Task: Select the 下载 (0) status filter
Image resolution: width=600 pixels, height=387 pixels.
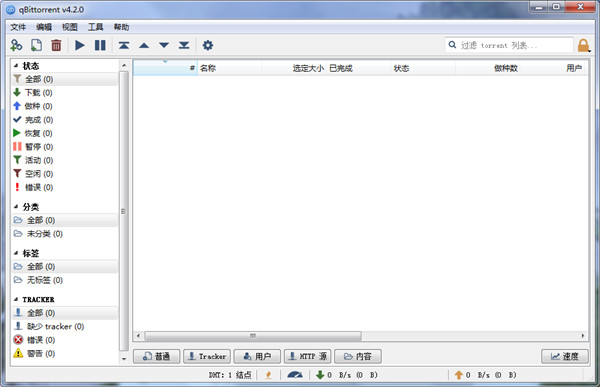Action: pos(65,93)
